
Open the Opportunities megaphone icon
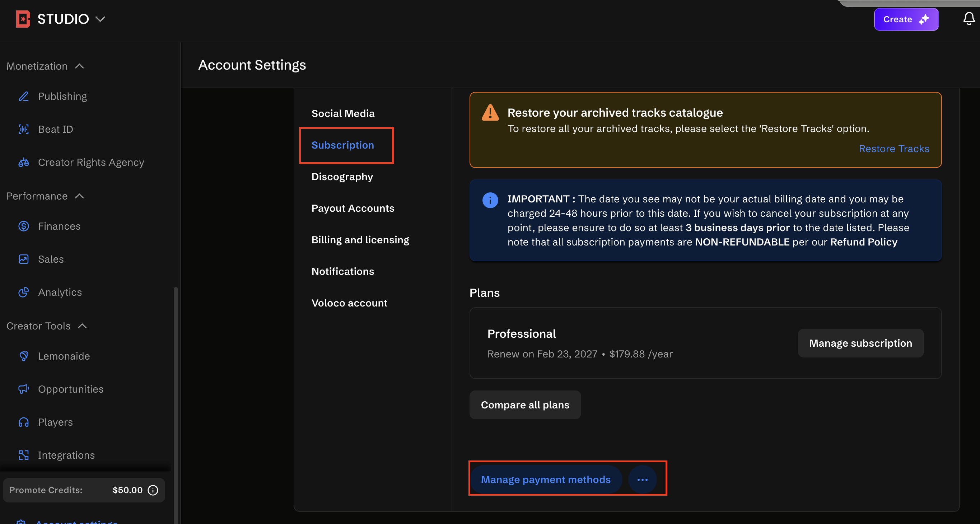24,389
